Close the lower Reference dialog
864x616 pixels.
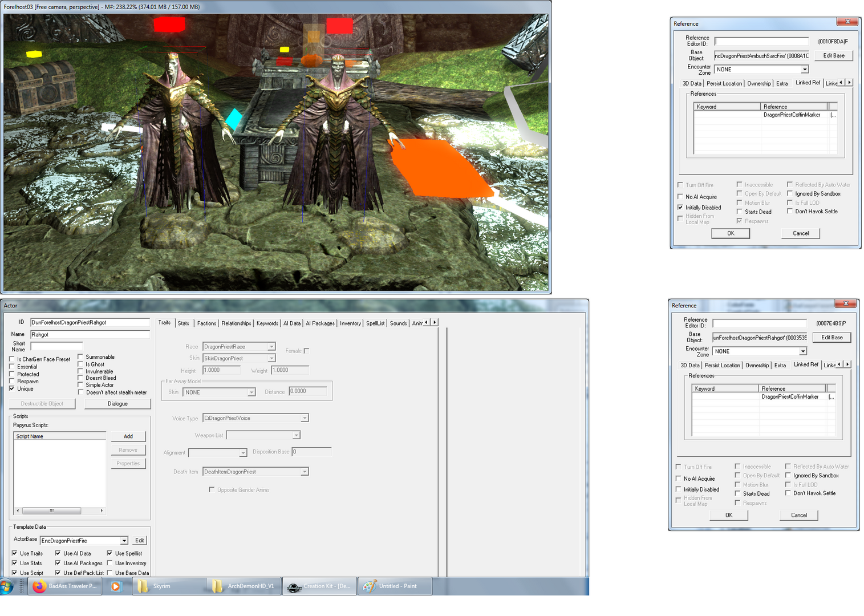pyautogui.click(x=845, y=303)
